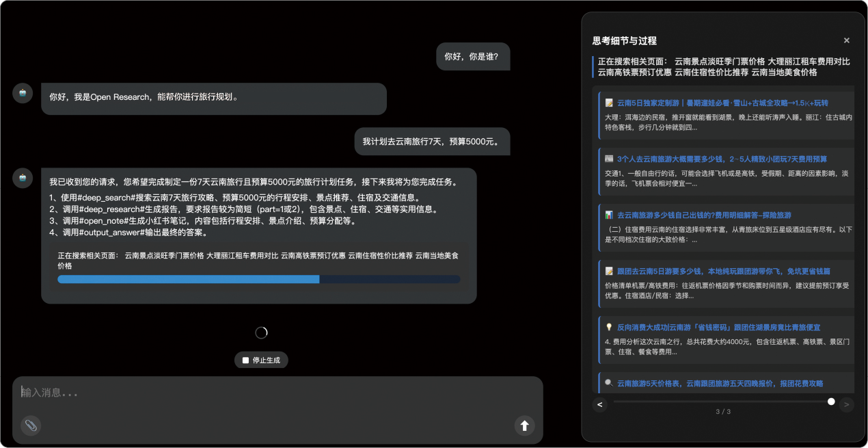Open link 跟团去云南5日游要多少钱
Screen dimensions: 868x448
click(723, 272)
